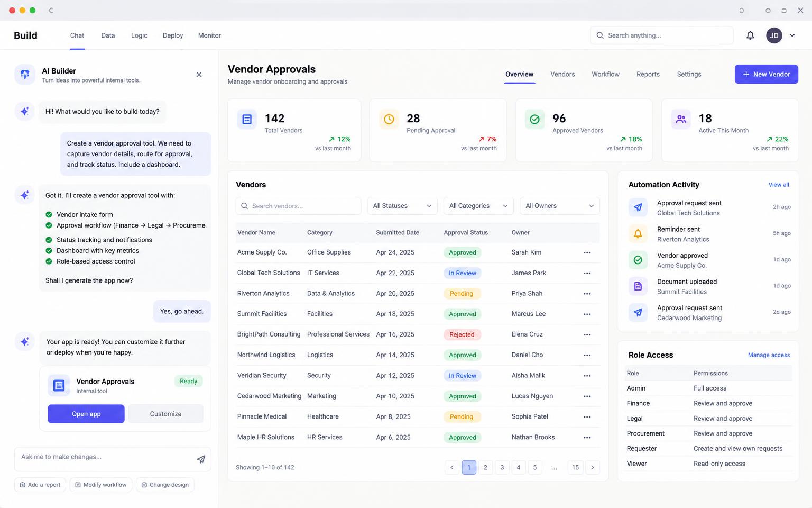Open the JD user avatar

click(x=774, y=35)
